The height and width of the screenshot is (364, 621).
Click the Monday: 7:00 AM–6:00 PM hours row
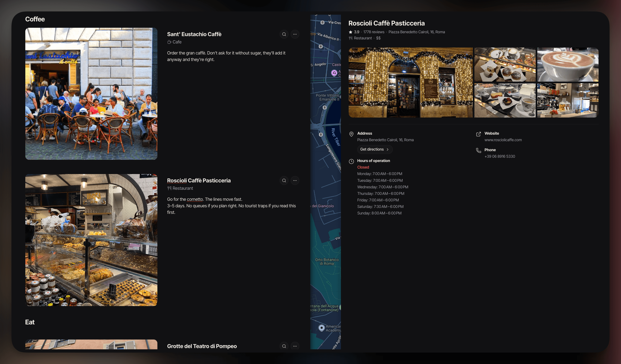coord(380,174)
